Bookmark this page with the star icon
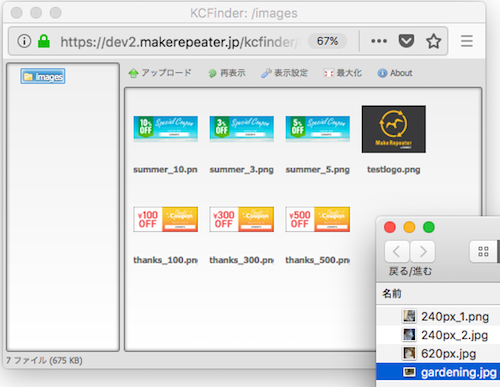 point(433,41)
